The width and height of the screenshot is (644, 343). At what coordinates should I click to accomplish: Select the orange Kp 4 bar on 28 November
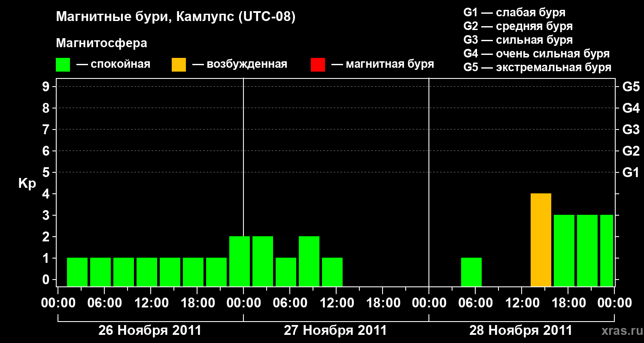click(x=541, y=240)
